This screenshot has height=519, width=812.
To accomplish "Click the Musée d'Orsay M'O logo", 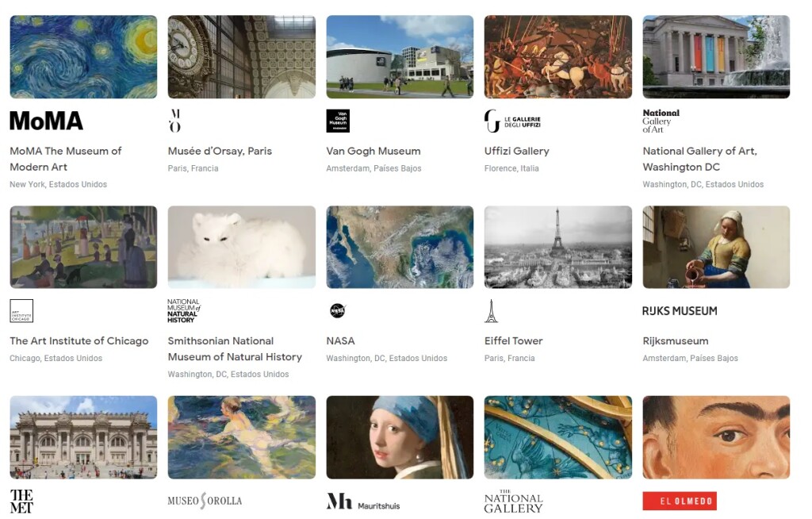I will 175,121.
